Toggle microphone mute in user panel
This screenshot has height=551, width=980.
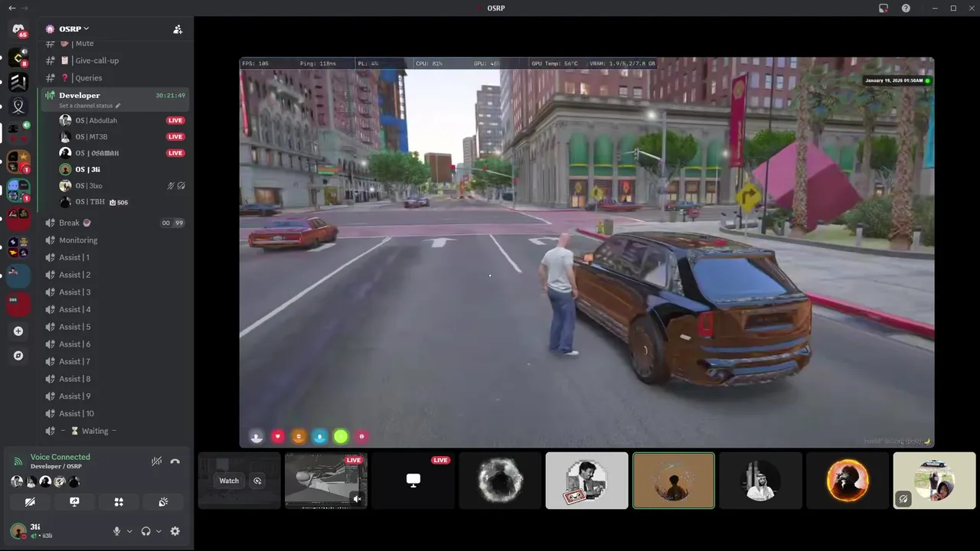click(x=117, y=531)
